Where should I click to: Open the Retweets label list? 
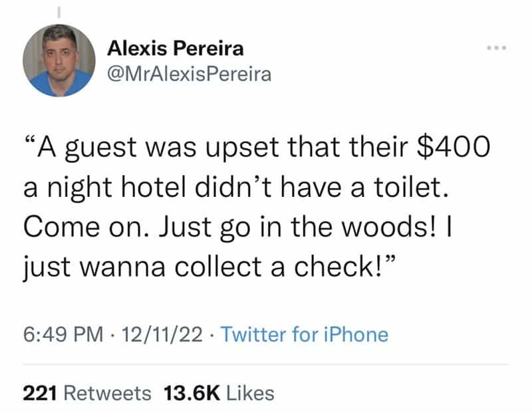pos(106,393)
